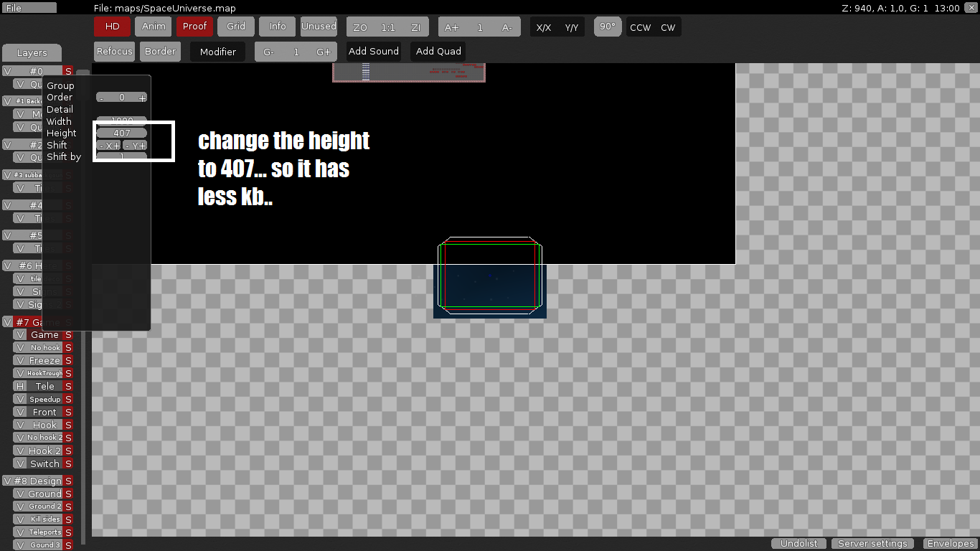The height and width of the screenshot is (551, 980).
Task: Enable the Grid overlay
Action: coord(236,27)
